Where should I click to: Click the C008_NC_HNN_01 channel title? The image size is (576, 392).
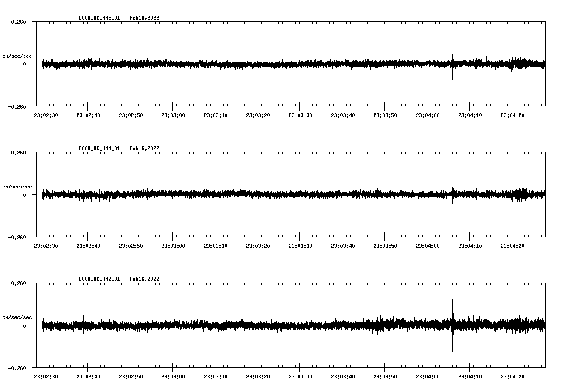[x=99, y=148]
